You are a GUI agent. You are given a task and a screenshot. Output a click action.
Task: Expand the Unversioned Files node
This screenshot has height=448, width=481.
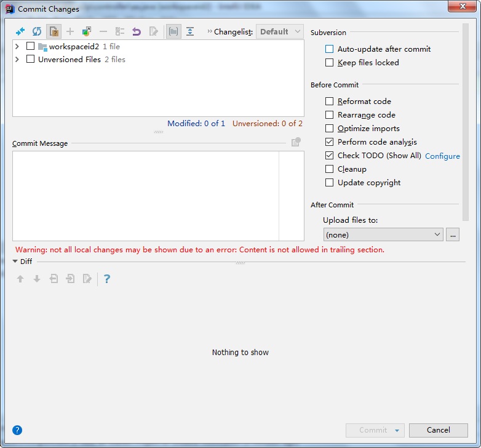coord(17,59)
